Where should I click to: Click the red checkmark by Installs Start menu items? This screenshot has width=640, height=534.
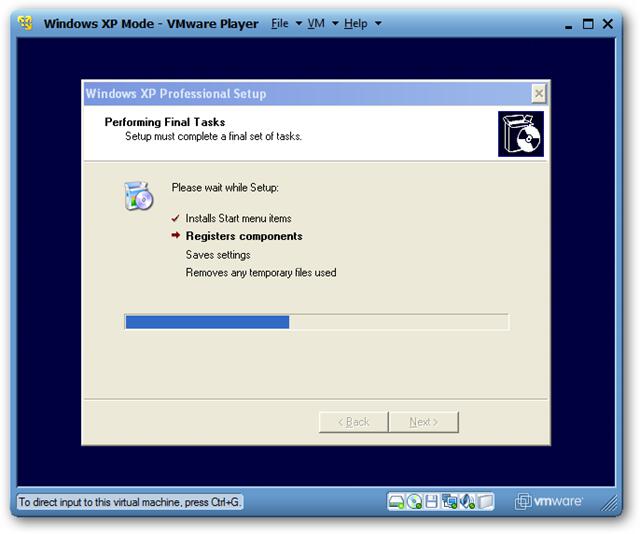[x=176, y=218]
